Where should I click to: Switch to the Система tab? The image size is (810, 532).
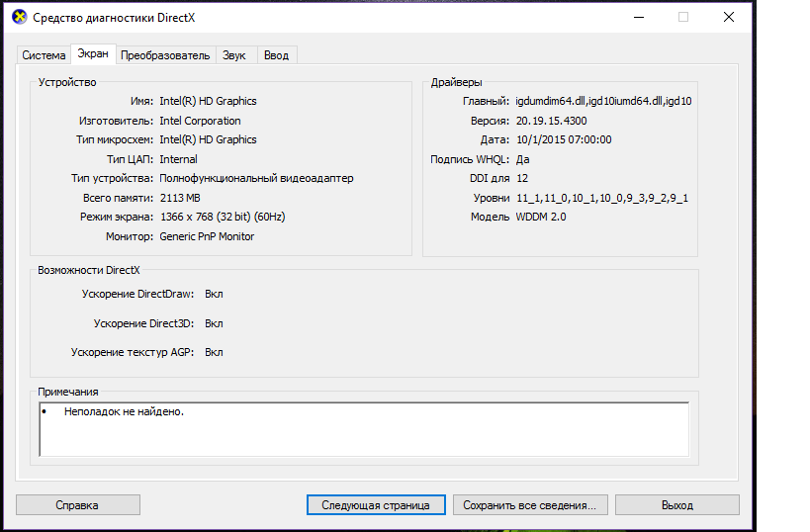(x=44, y=55)
